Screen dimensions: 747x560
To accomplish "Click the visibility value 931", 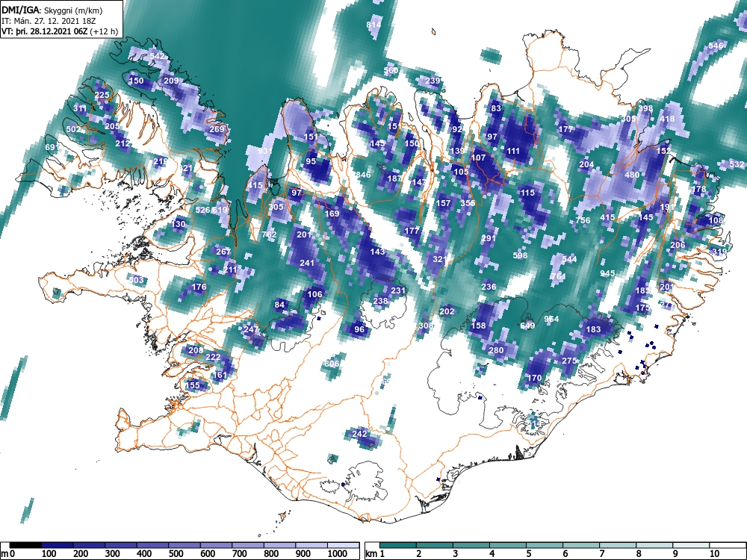I will coord(265,151).
